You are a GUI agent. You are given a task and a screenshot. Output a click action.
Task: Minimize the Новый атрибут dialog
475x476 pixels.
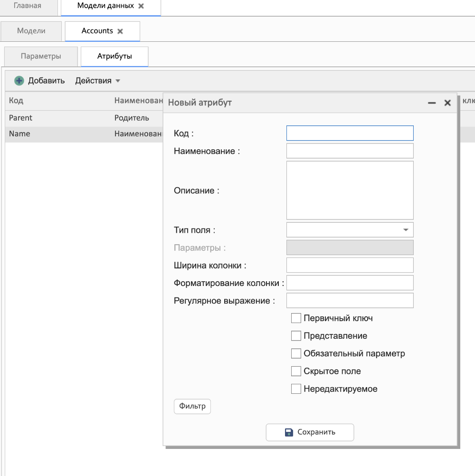click(x=432, y=103)
